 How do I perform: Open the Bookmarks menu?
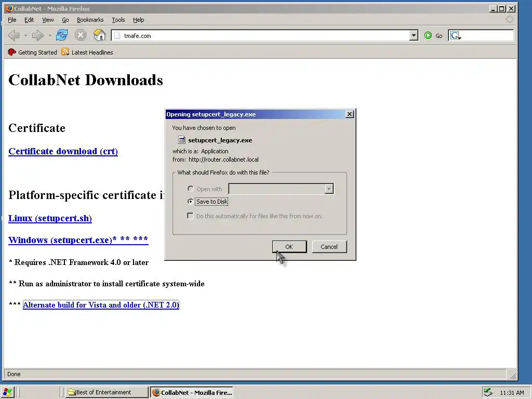[90, 20]
